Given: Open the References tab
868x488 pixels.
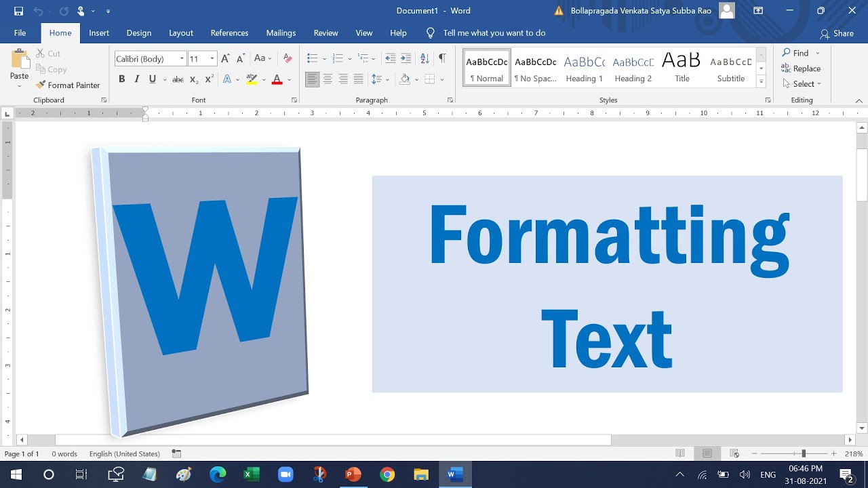Looking at the screenshot, I should pos(229,33).
